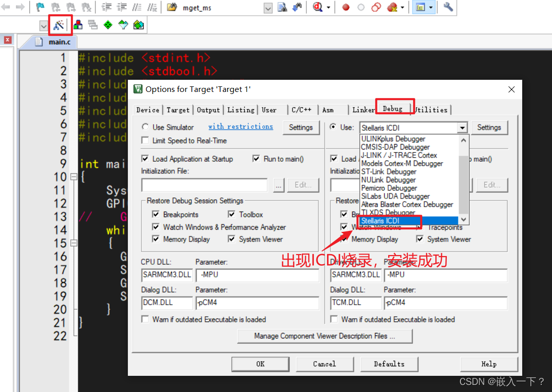Choose J-LINK / J-TRACE Cortex option
This screenshot has width=552, height=392.
pos(399,155)
